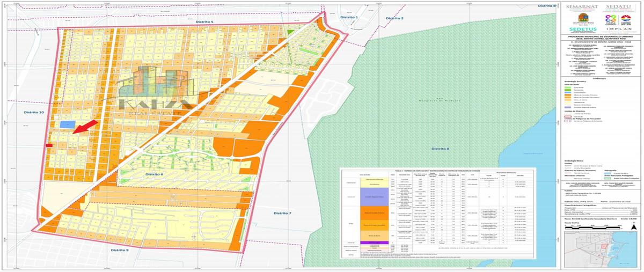This screenshot has width=644, height=272.
Task: Click the Distrito 9 label
Action: [120, 250]
